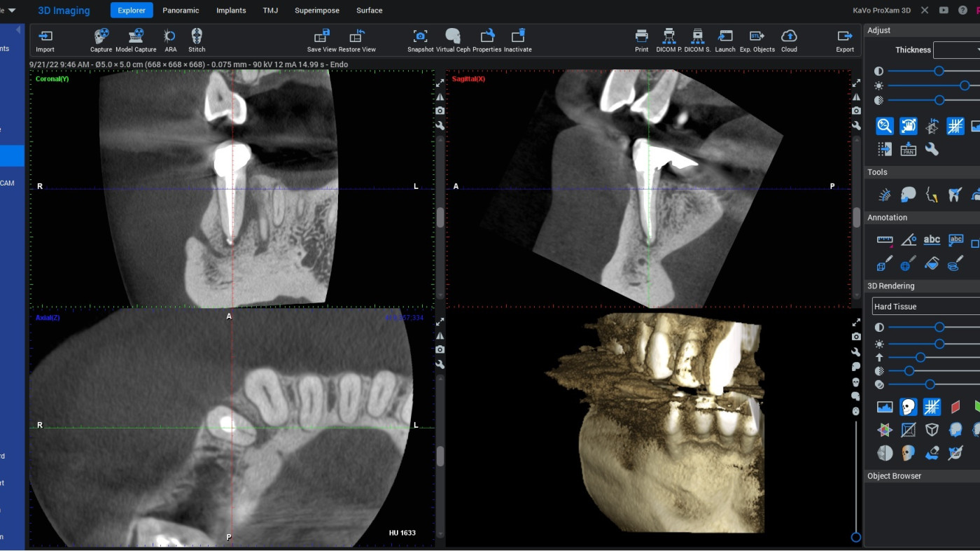Click the DICOM P. toolbar icon

click(x=669, y=40)
